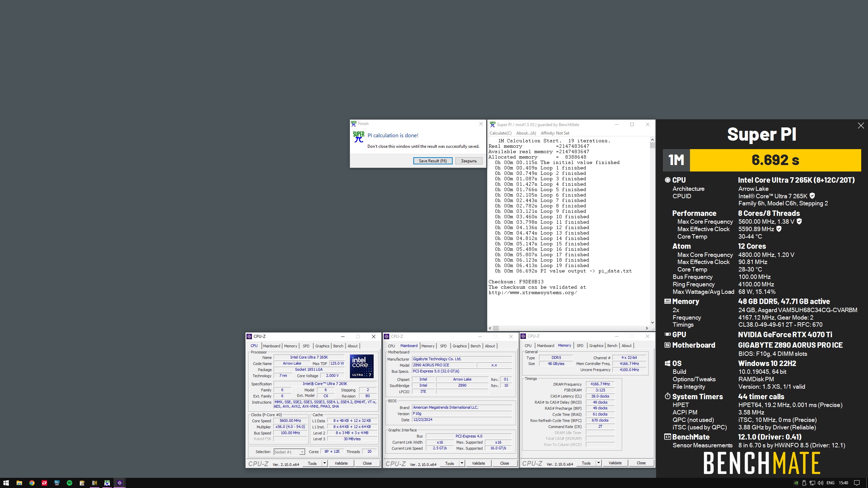
Task: Click the Super PI horizontal scrollbar thumb
Action: pyautogui.click(x=496, y=328)
